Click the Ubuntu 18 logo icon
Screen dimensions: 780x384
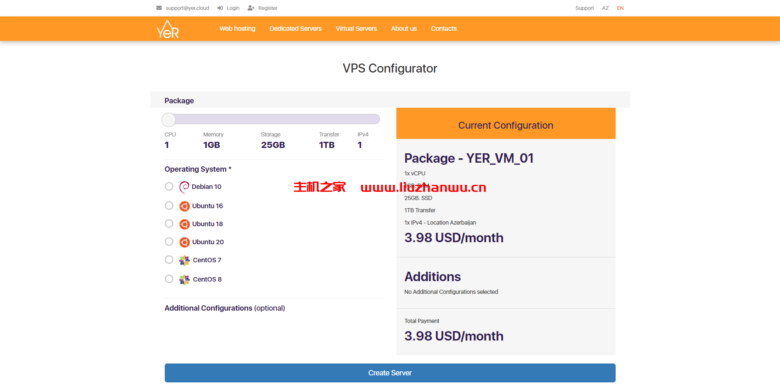pos(184,224)
